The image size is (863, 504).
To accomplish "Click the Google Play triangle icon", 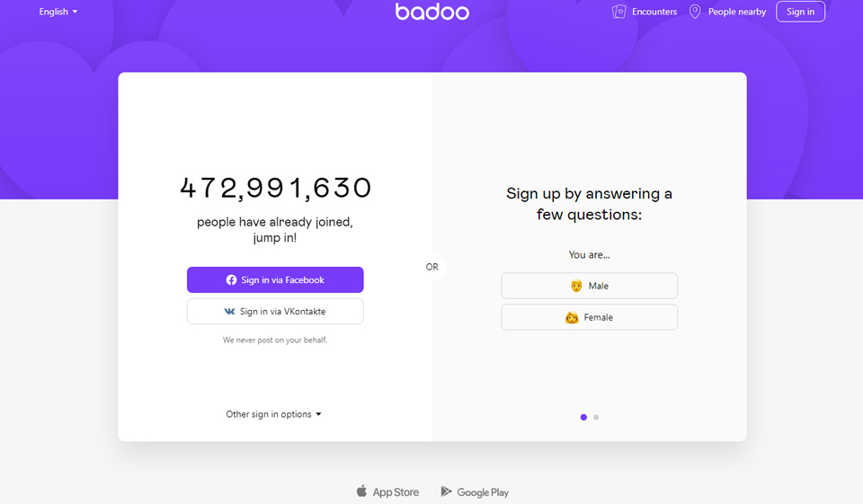I will [x=446, y=491].
